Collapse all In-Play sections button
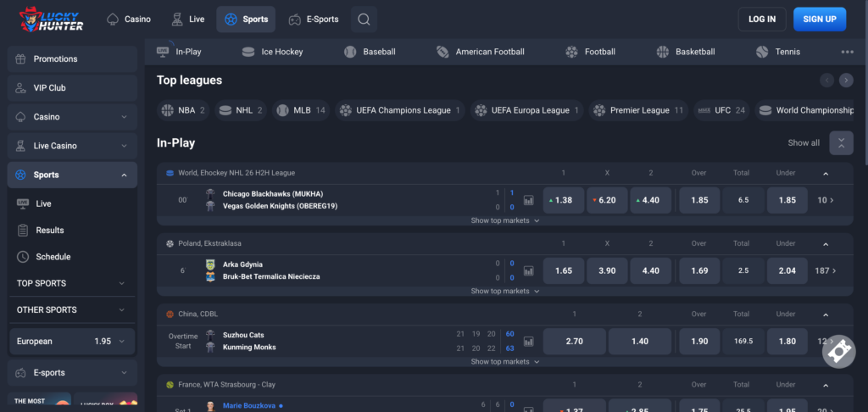The image size is (868, 412). click(841, 143)
